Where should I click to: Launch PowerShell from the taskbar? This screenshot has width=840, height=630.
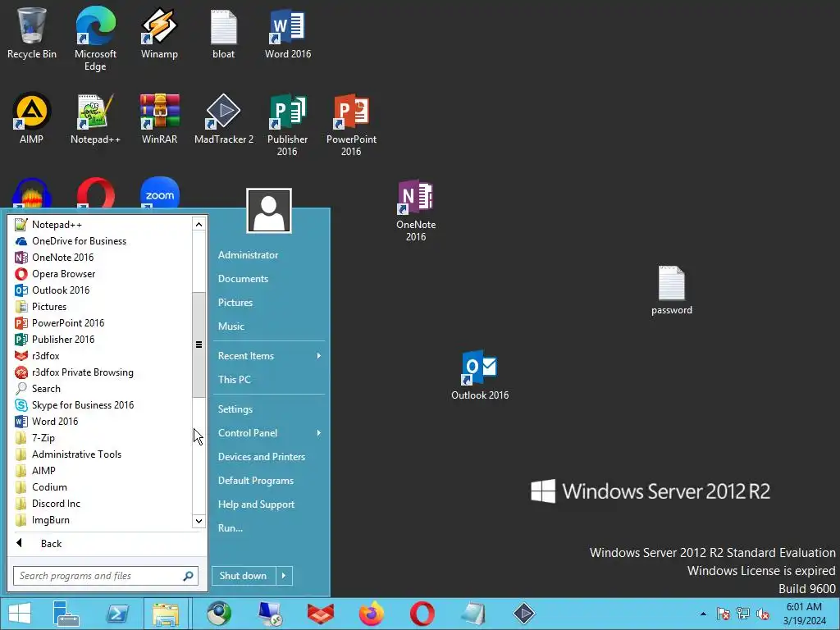tap(117, 614)
